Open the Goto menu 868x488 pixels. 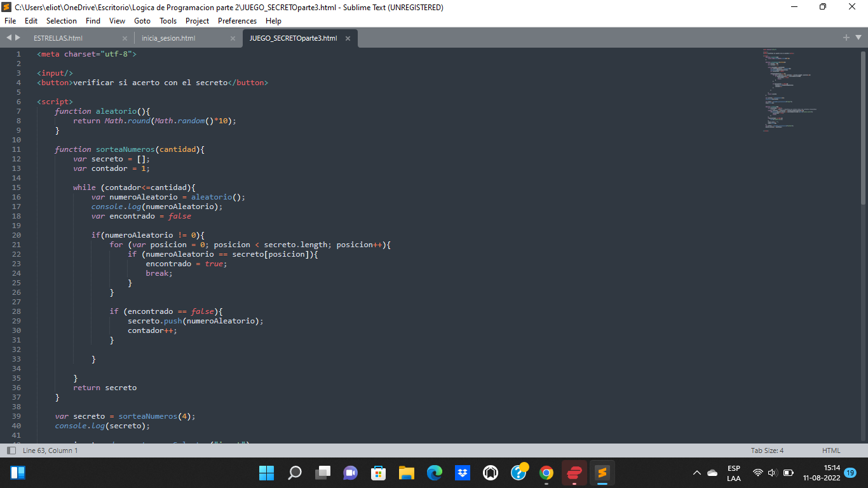pos(142,21)
